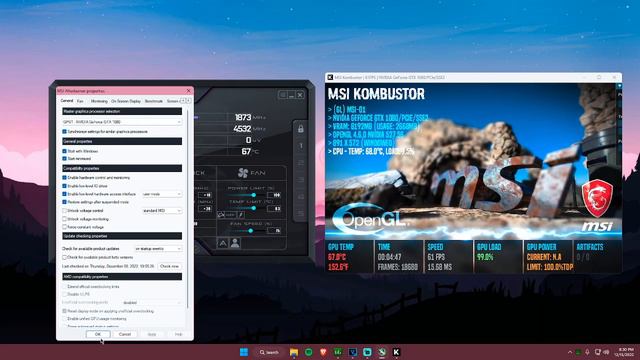Toggle Restore settings after suspended mode
This screenshot has height=360, width=640.
pos(64,202)
